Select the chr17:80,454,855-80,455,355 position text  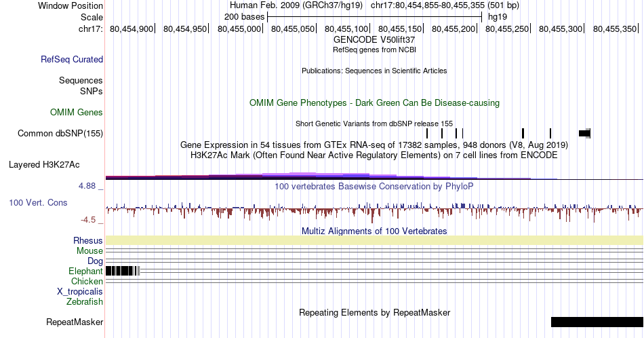point(445,5)
